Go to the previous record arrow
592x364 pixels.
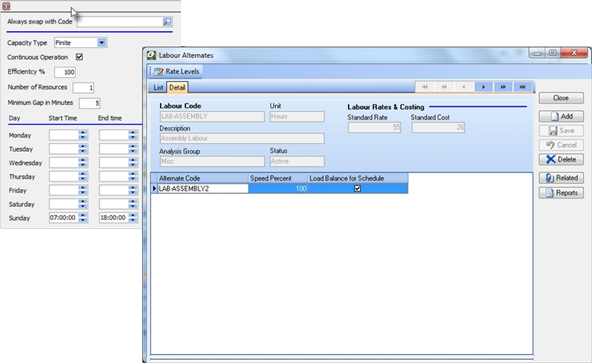tap(464, 87)
